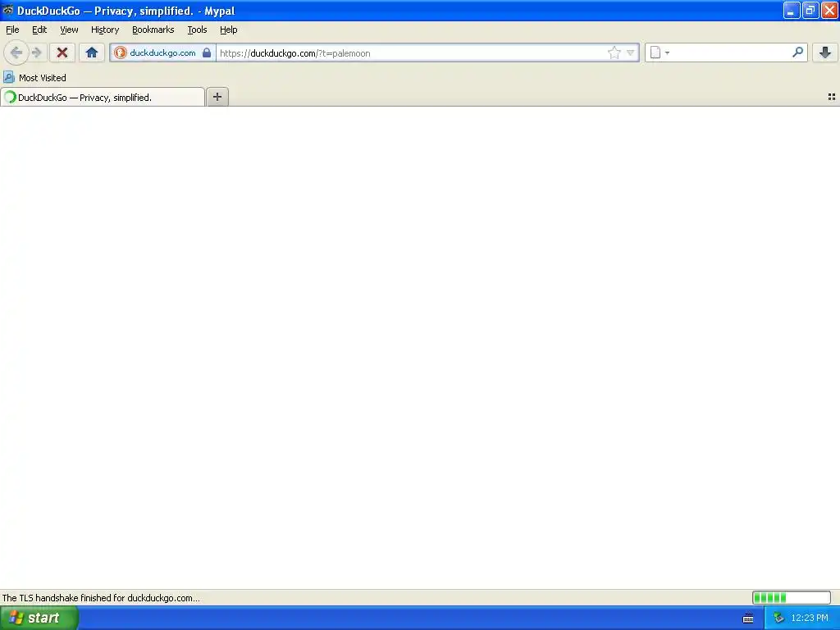Click the padlock security icon
840x630 pixels.
207,52
